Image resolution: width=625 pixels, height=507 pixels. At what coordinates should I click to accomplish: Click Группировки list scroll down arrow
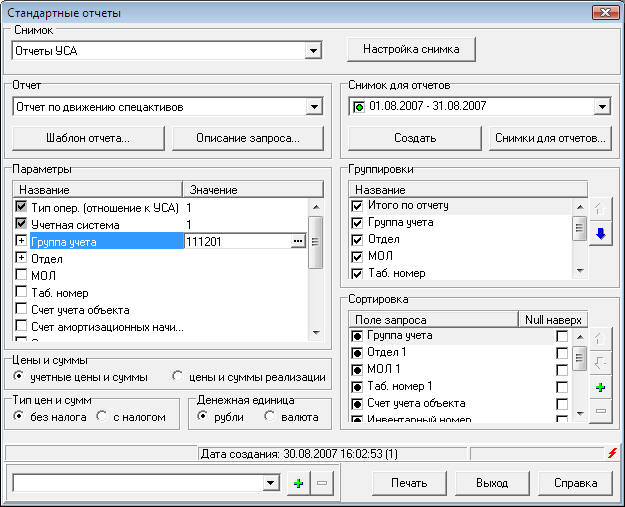(x=580, y=271)
